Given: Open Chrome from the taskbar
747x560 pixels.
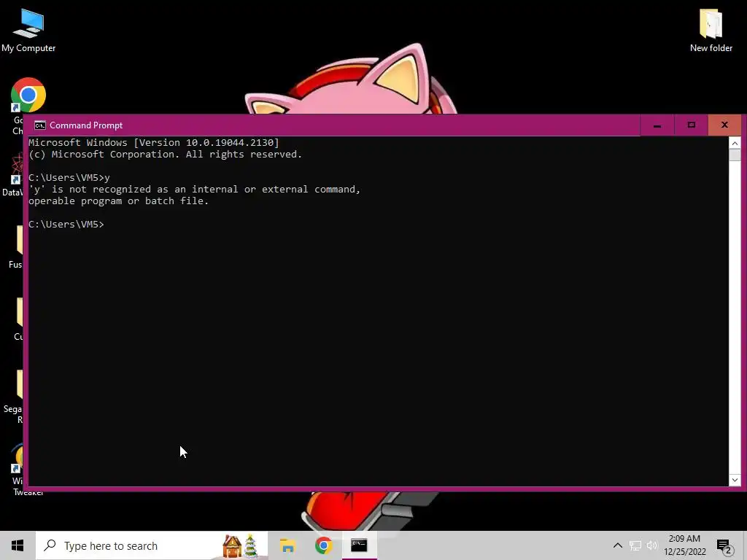Looking at the screenshot, I should click(x=323, y=545).
